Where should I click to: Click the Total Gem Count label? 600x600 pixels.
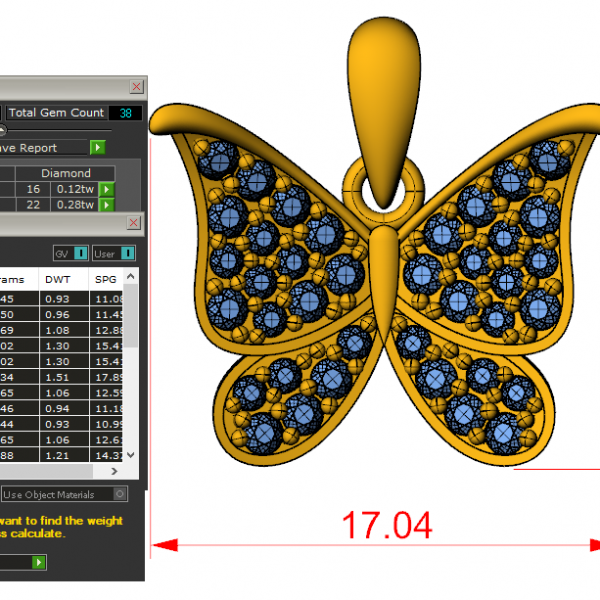coord(56,112)
